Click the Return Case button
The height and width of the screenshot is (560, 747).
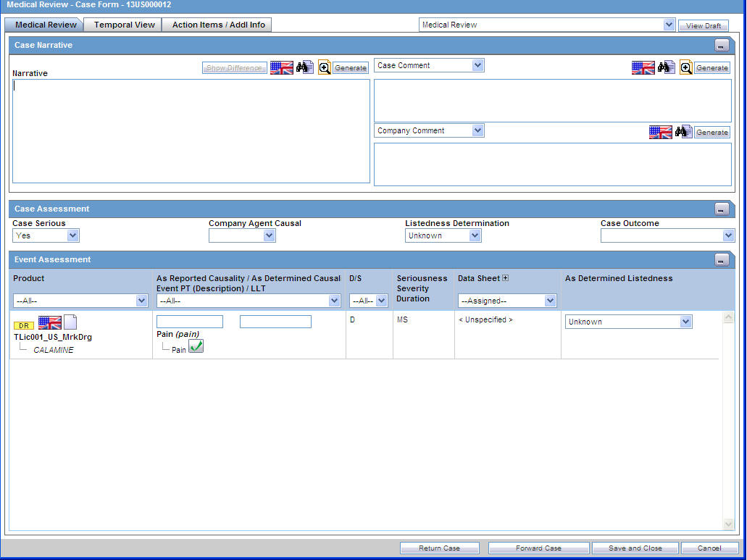(439, 548)
